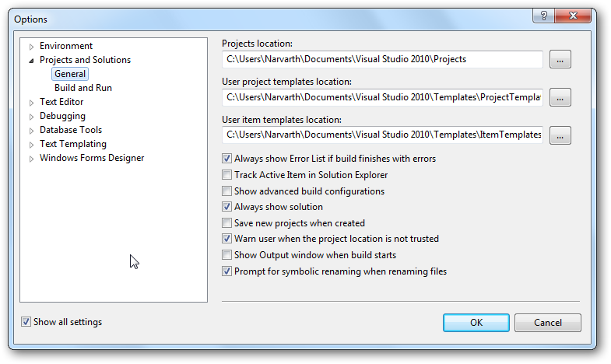Browse for user project templates location
This screenshot has height=364, width=611.
click(560, 97)
